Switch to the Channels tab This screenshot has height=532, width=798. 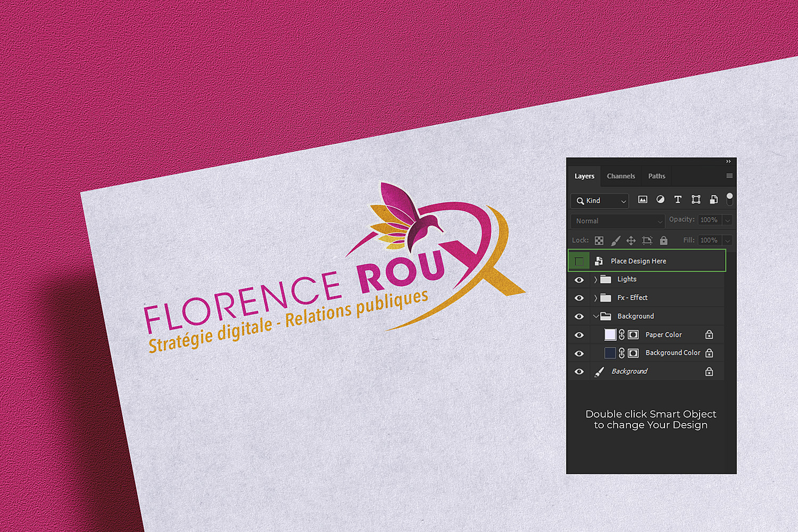[x=621, y=176]
